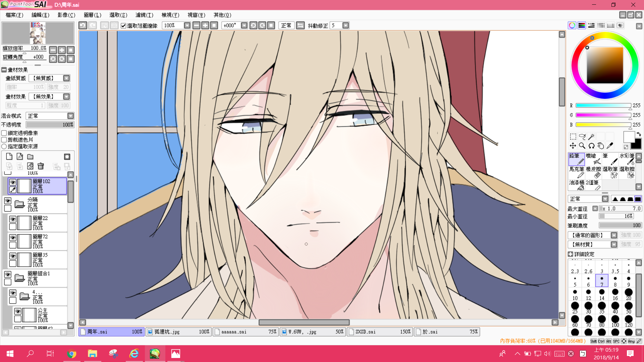Hide layer 圖層72 with its eye icon
The width and height of the screenshot is (644, 362).
(x=13, y=237)
